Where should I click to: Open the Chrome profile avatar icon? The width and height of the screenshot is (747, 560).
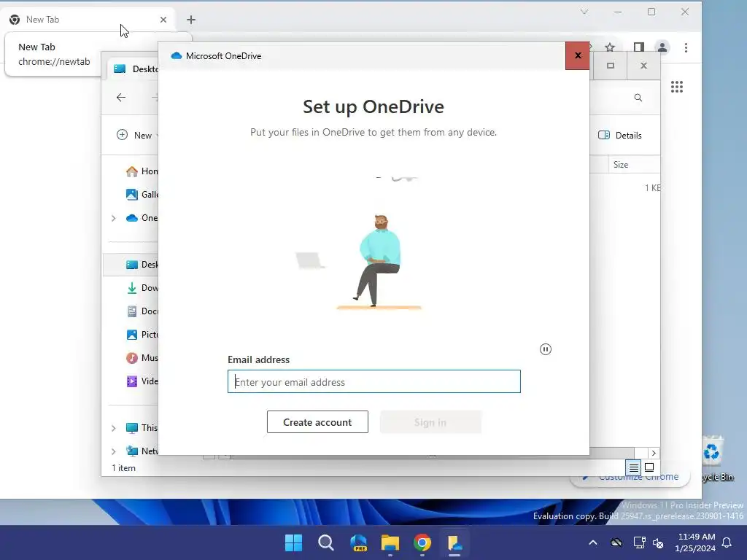coord(662,47)
